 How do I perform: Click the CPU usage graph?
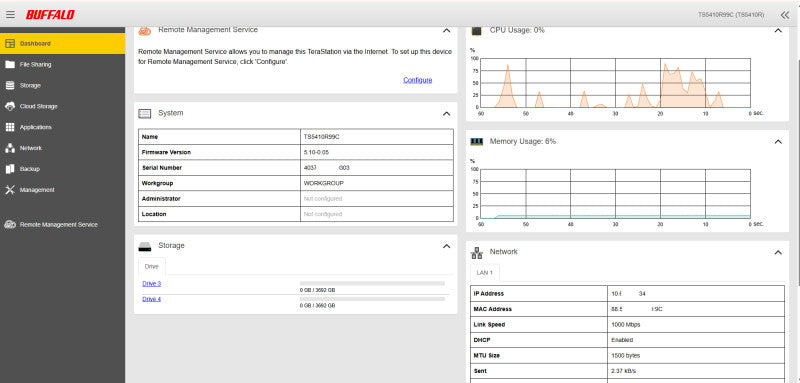tap(615, 83)
